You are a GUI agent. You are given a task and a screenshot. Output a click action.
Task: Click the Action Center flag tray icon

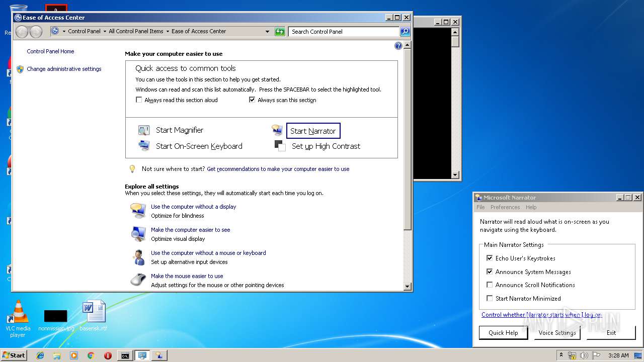(x=596, y=355)
